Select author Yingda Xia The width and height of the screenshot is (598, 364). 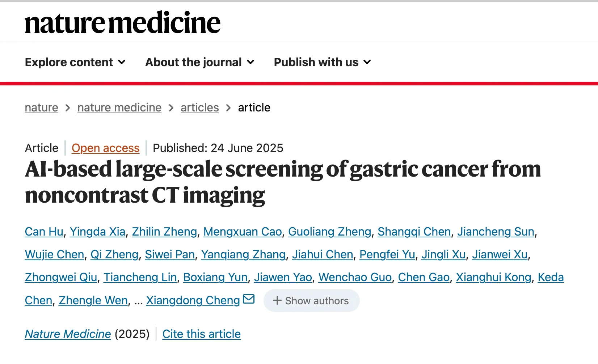click(97, 232)
